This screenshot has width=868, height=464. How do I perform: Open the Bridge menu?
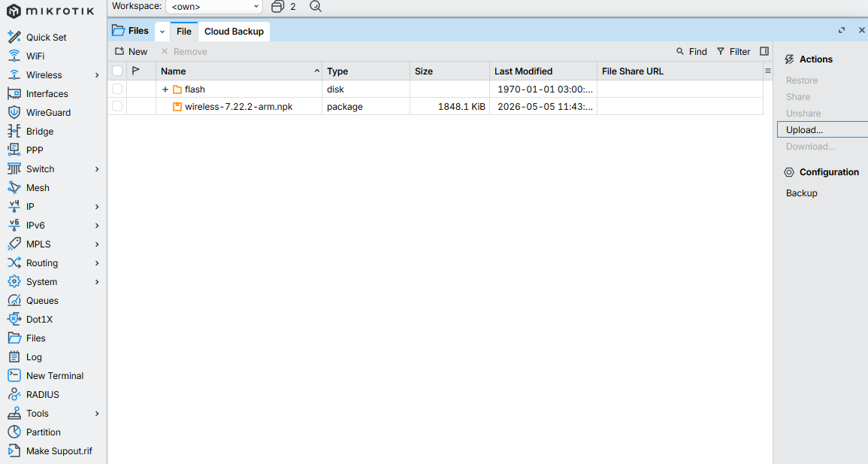(x=31, y=131)
